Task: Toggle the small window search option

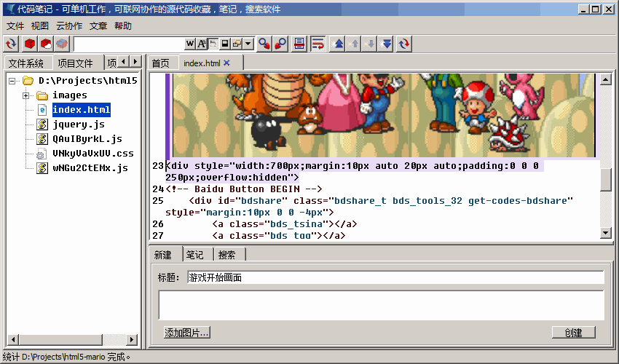Action: (x=224, y=44)
